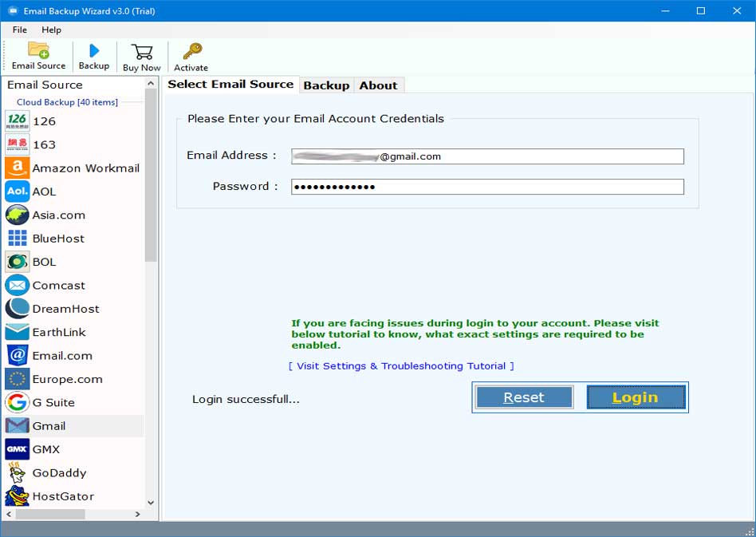
Task: Open the Help menu
Action: [x=51, y=30]
